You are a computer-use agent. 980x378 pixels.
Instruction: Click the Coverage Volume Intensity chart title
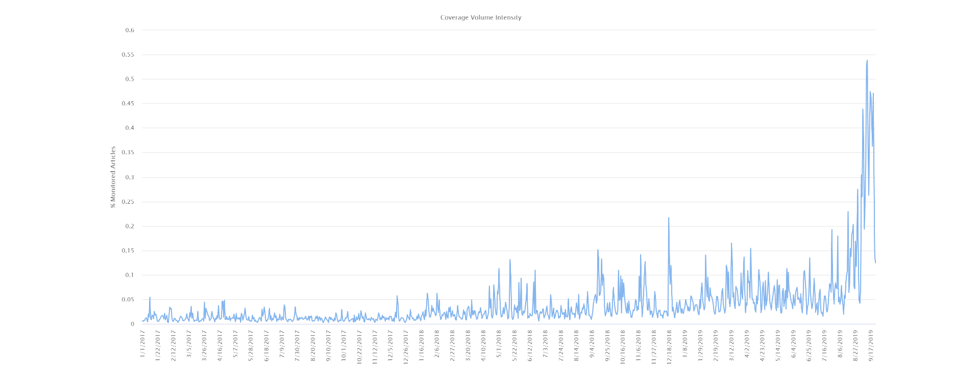coord(481,17)
